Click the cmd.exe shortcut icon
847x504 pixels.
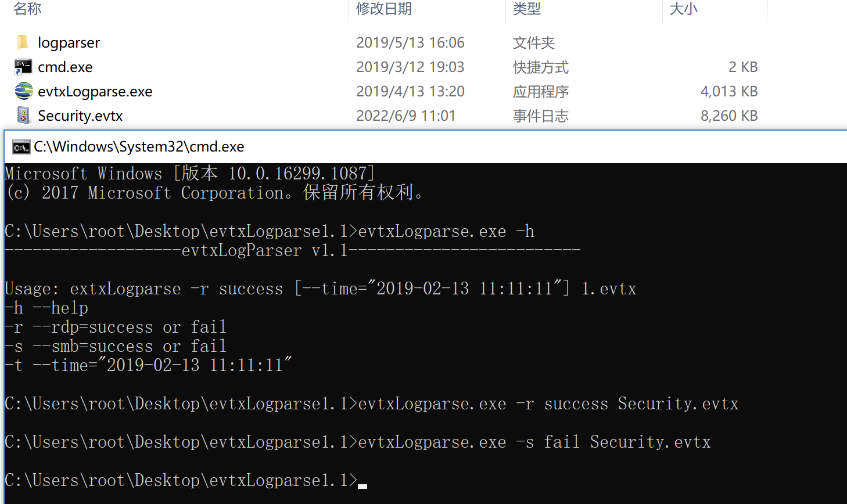[23, 67]
